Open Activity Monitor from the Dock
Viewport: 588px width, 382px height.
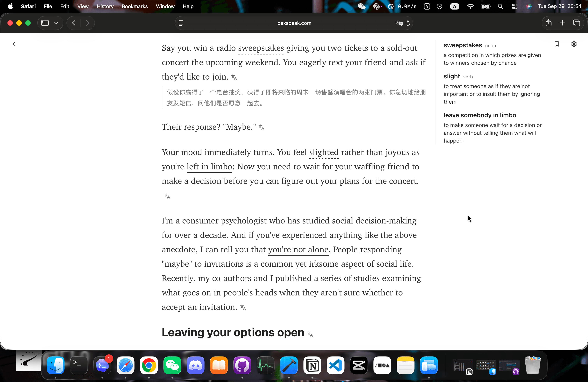click(x=265, y=365)
